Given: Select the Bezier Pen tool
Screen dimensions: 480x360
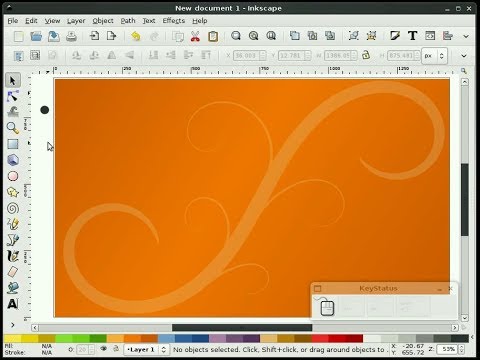Looking at the screenshot, I should pyautogui.click(x=13, y=240).
